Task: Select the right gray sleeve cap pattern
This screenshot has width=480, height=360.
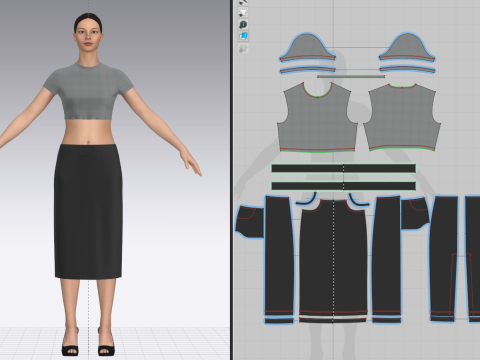Action: pos(407,48)
